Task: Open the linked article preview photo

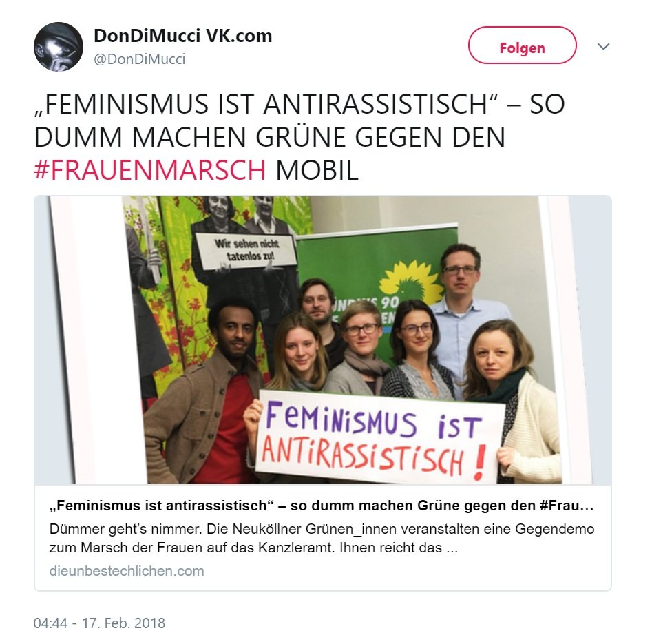Action: (323, 340)
